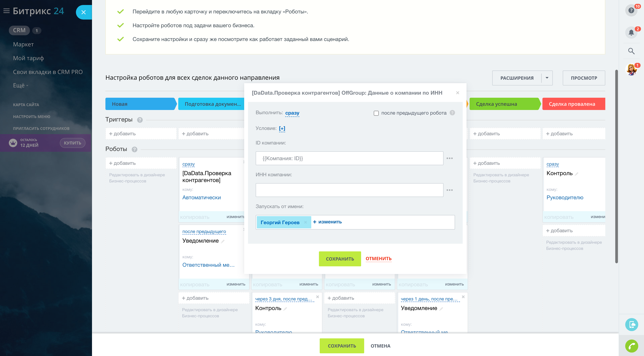Click СОХРАНИТЬ in the DaData dialog
Viewport: 644px width, 356px height.
[340, 259]
